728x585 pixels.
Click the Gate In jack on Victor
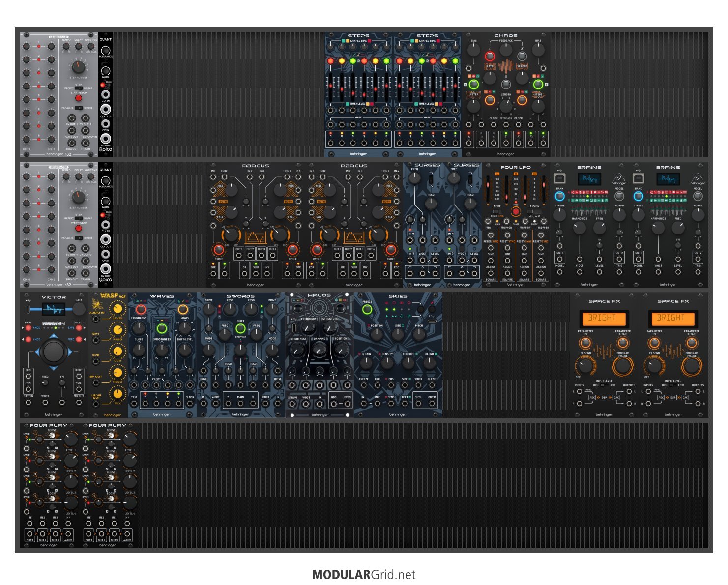point(29,402)
